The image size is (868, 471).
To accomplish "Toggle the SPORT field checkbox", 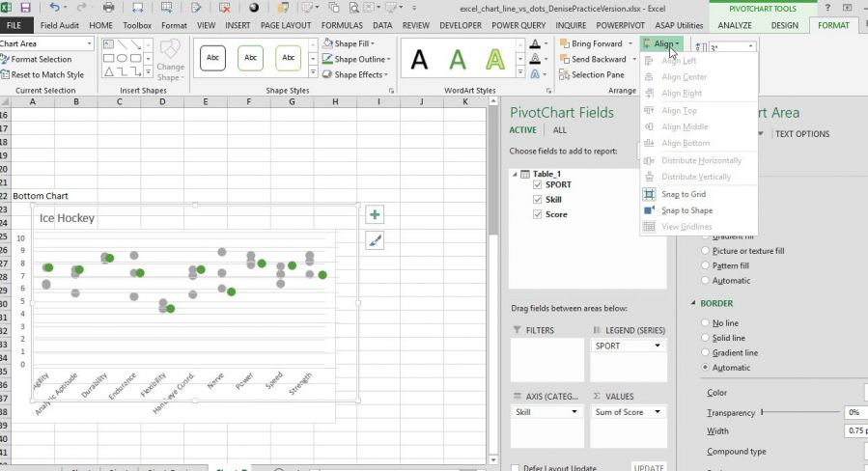I will point(537,185).
